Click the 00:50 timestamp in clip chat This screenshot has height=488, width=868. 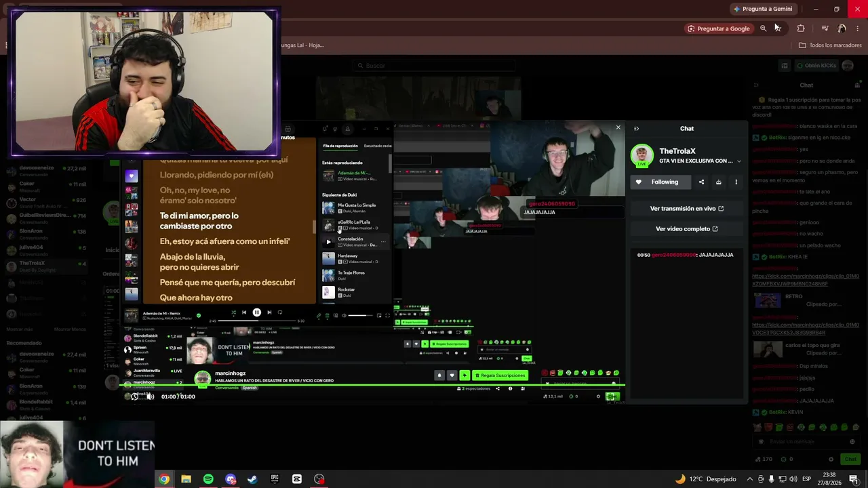(644, 255)
